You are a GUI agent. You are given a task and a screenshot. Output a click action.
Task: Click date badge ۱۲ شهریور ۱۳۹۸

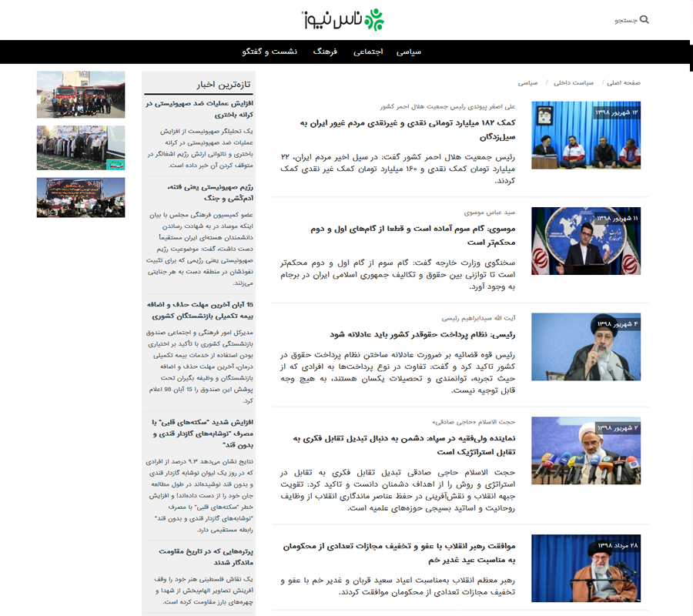click(617, 112)
